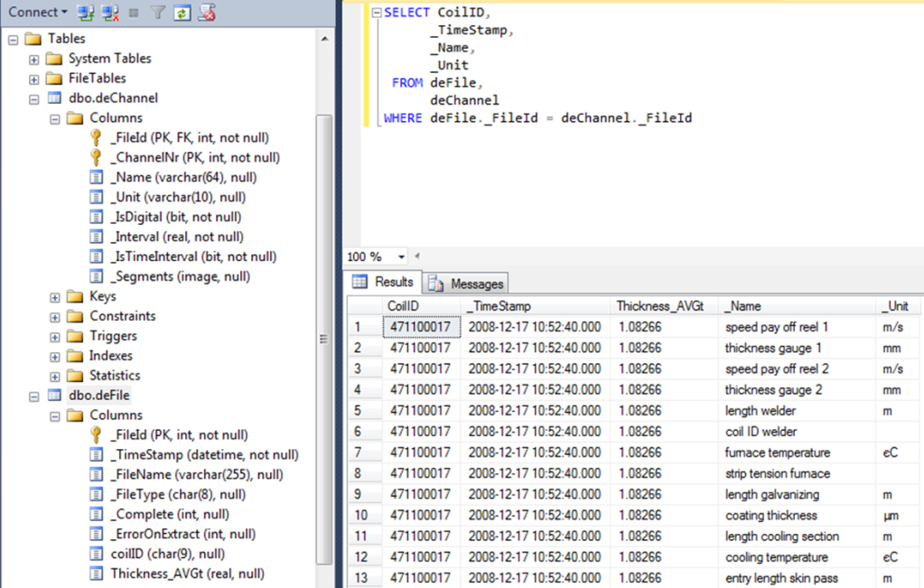This screenshot has height=588, width=924.
Task: Collapse the SELECT statement outline toggle
Action: pyautogui.click(x=377, y=13)
